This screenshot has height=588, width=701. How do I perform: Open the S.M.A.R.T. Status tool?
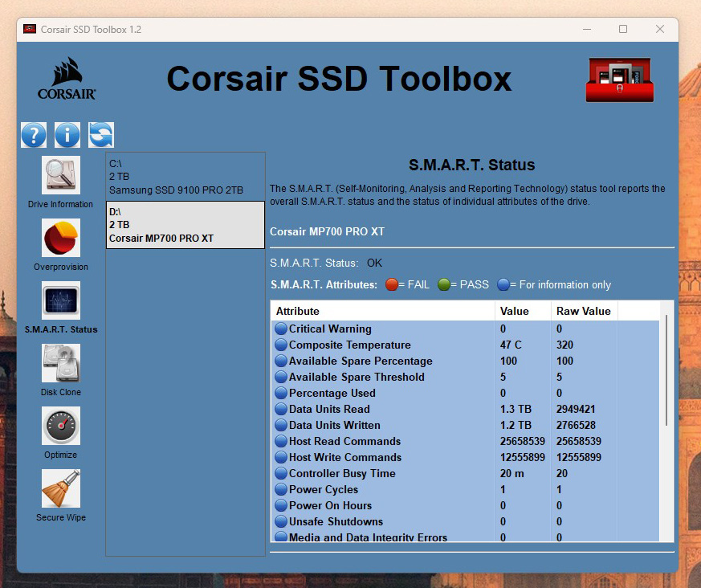point(61,300)
